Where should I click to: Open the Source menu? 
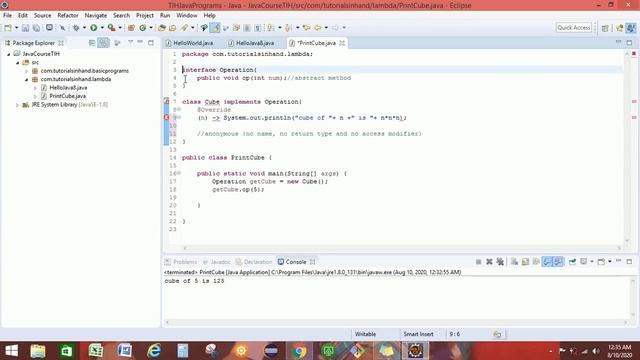coord(42,15)
